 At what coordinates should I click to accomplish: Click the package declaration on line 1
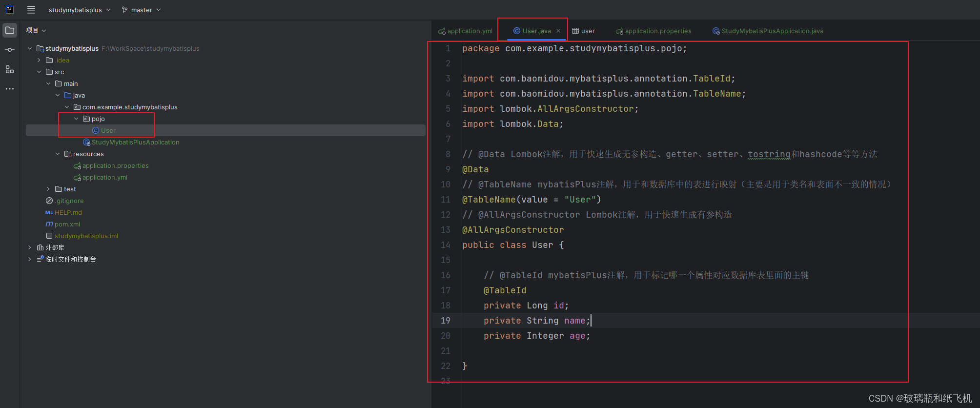point(574,48)
